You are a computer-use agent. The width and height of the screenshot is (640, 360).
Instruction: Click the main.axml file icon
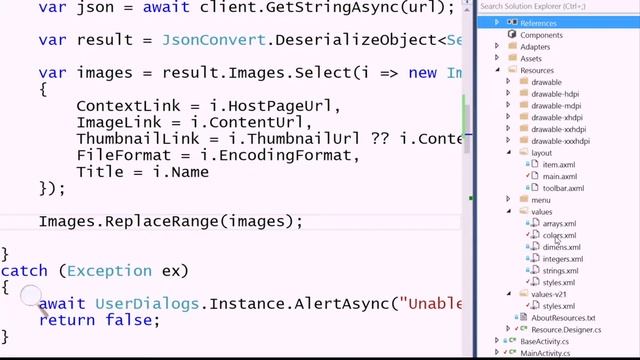534,176
